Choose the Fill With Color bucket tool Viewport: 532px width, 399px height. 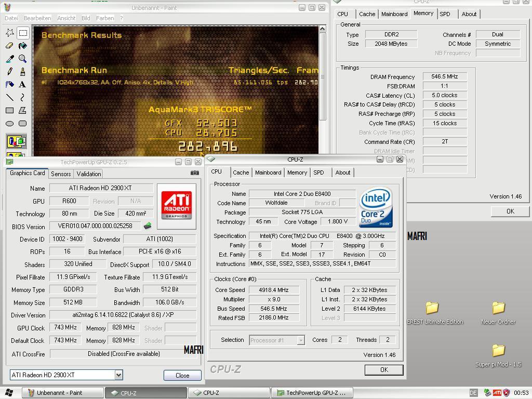point(23,46)
